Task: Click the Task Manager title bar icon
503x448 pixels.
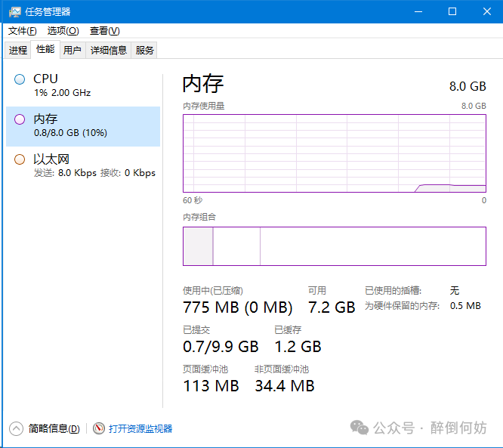Action: pos(14,11)
